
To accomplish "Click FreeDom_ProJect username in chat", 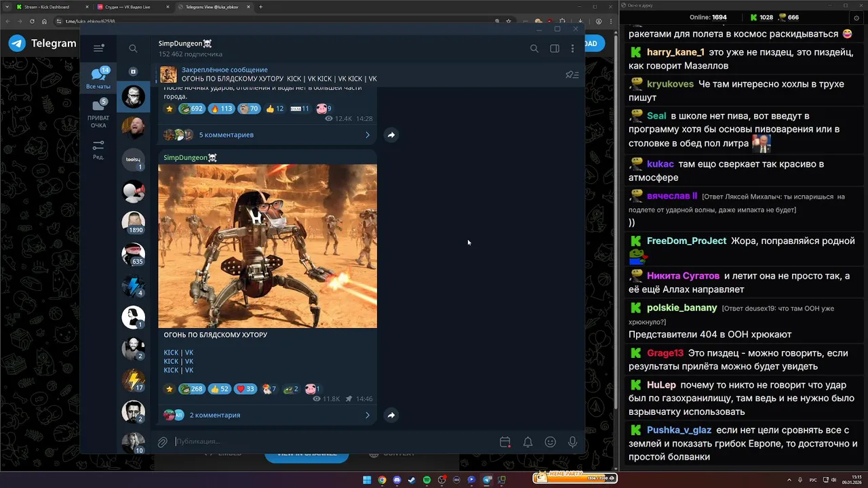I will (686, 241).
